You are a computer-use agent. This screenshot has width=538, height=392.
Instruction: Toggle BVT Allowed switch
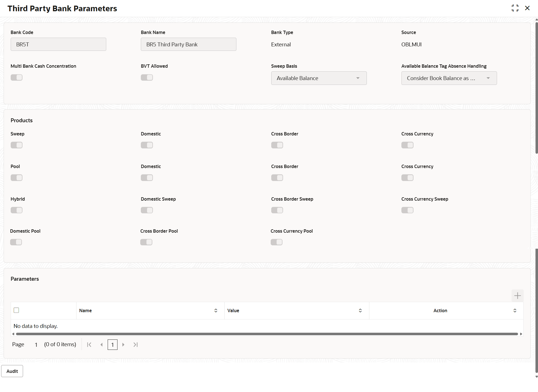[147, 78]
